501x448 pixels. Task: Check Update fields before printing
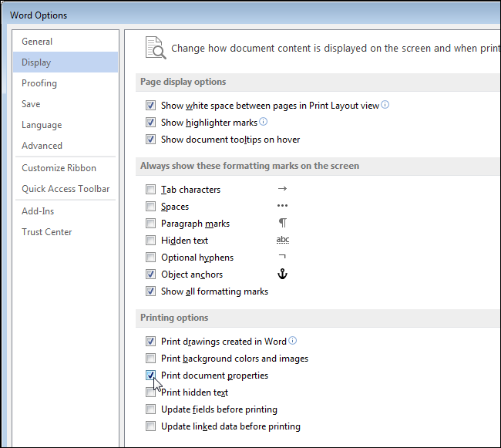(150, 409)
